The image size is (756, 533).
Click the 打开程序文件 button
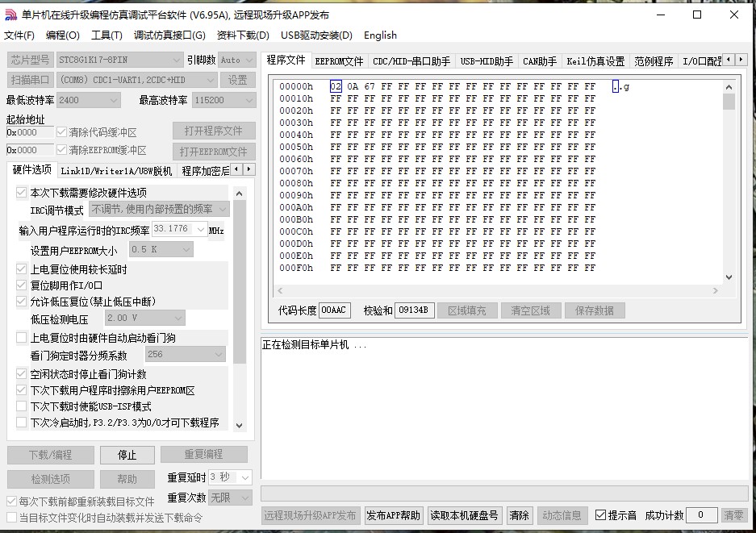pos(214,131)
